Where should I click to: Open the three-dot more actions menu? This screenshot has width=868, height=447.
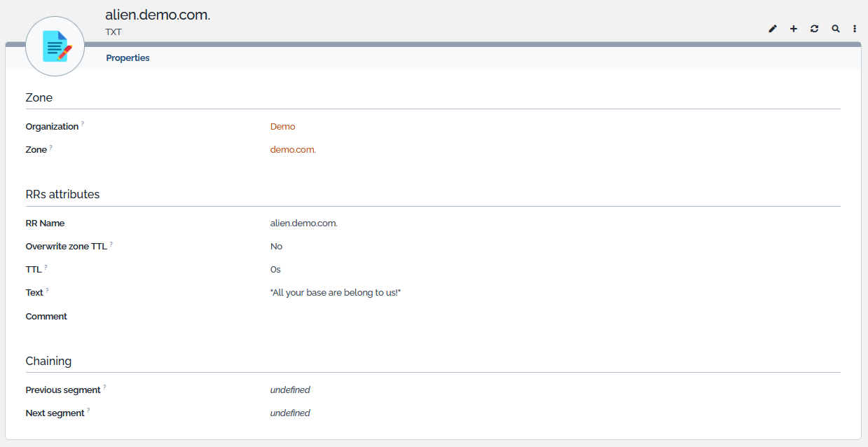855,29
